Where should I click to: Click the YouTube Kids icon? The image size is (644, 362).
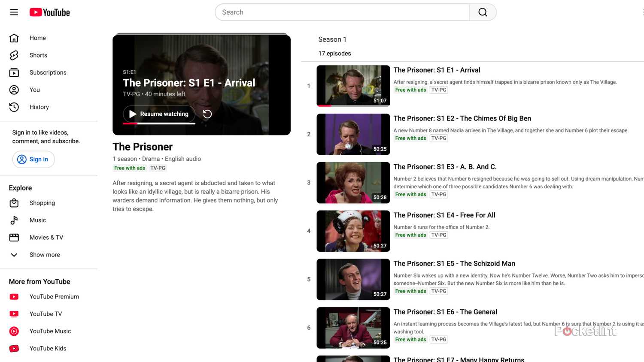[14, 348]
